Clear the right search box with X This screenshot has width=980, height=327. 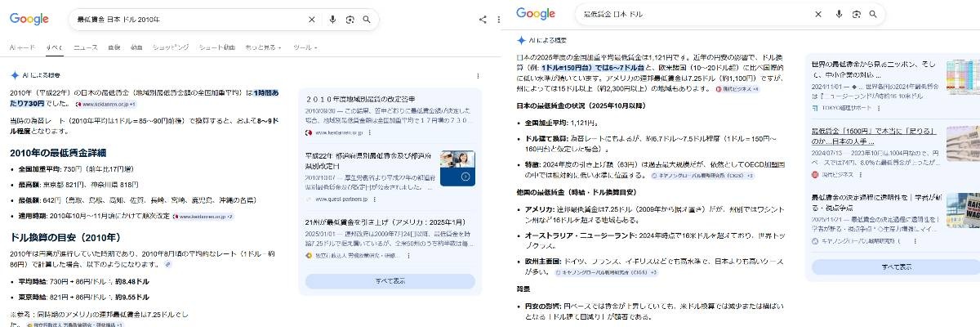[x=817, y=14]
